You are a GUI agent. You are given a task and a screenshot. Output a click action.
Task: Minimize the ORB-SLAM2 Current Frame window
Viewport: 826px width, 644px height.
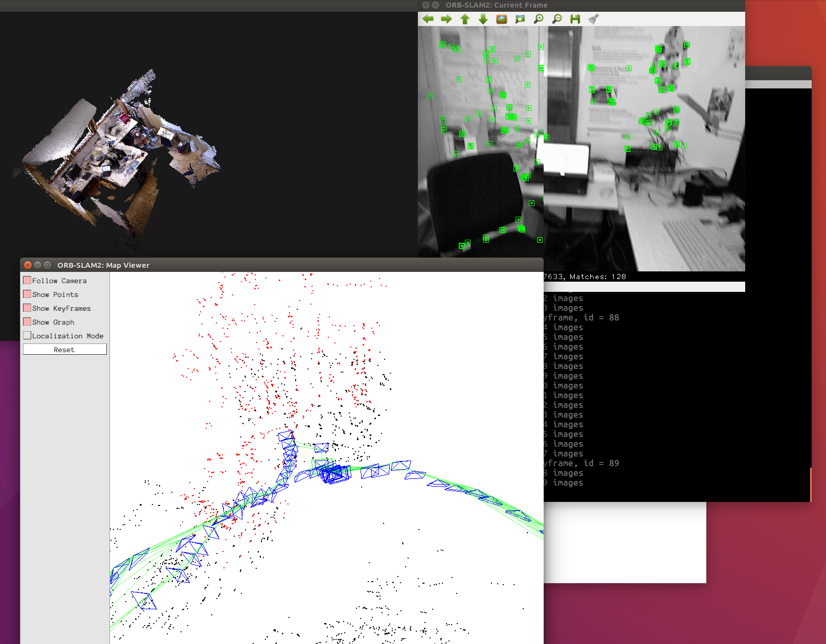pos(435,5)
